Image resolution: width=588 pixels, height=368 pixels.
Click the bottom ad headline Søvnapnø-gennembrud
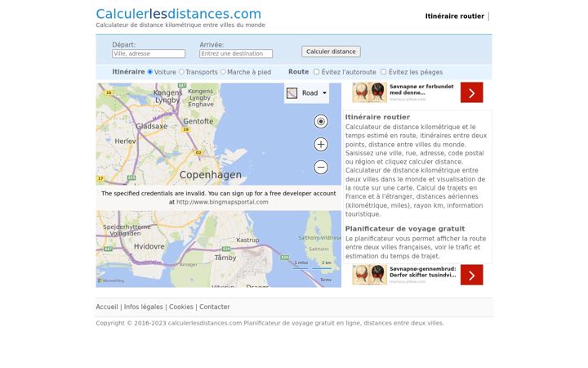[x=423, y=272]
